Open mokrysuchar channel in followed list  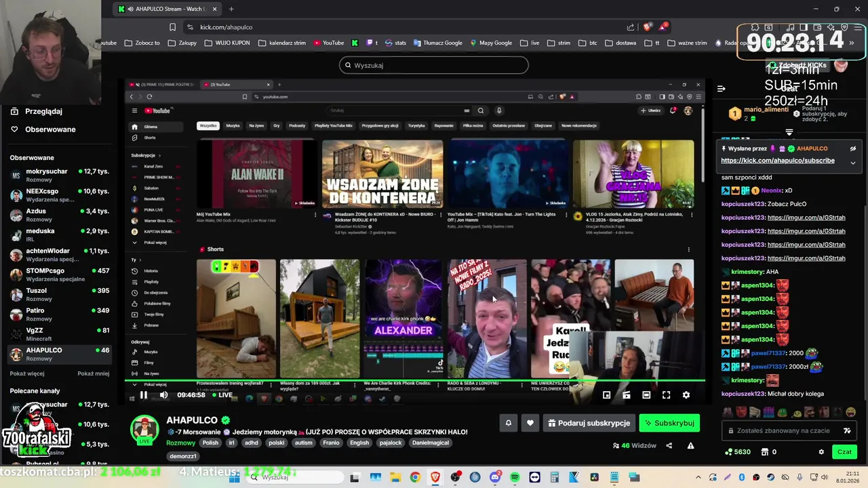click(x=60, y=175)
